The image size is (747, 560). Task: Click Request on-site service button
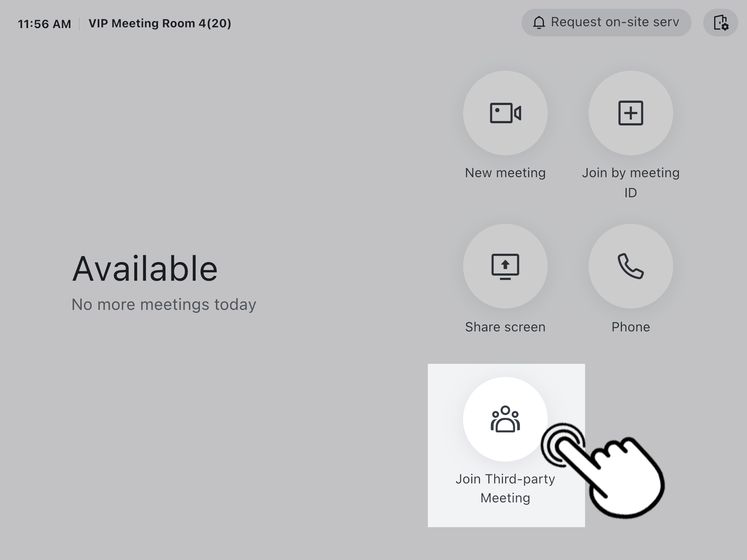[x=606, y=23]
